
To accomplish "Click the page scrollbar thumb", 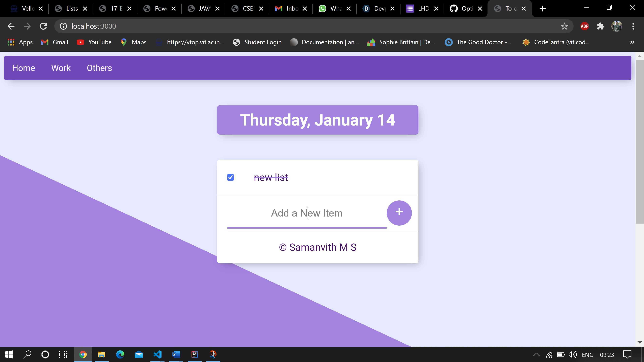I will point(639,142).
